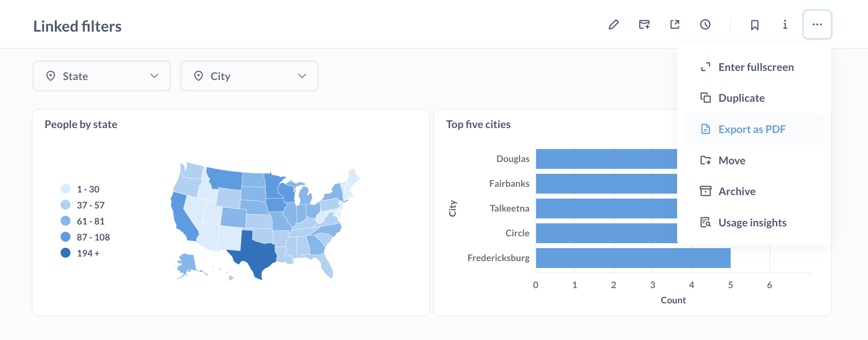The image size is (868, 340).
Task: Click the Duplicate copy icon
Action: pyautogui.click(x=705, y=98)
